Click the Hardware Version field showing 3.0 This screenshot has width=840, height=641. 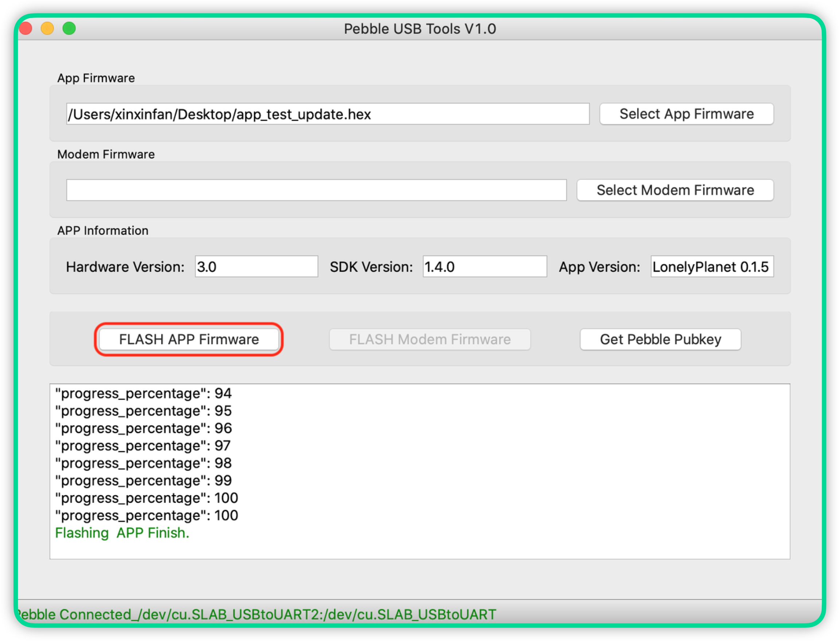pos(256,267)
